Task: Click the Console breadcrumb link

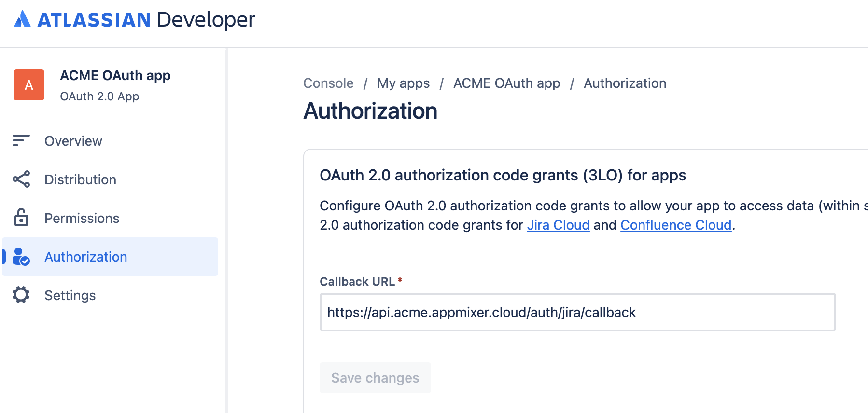Action: pos(328,83)
